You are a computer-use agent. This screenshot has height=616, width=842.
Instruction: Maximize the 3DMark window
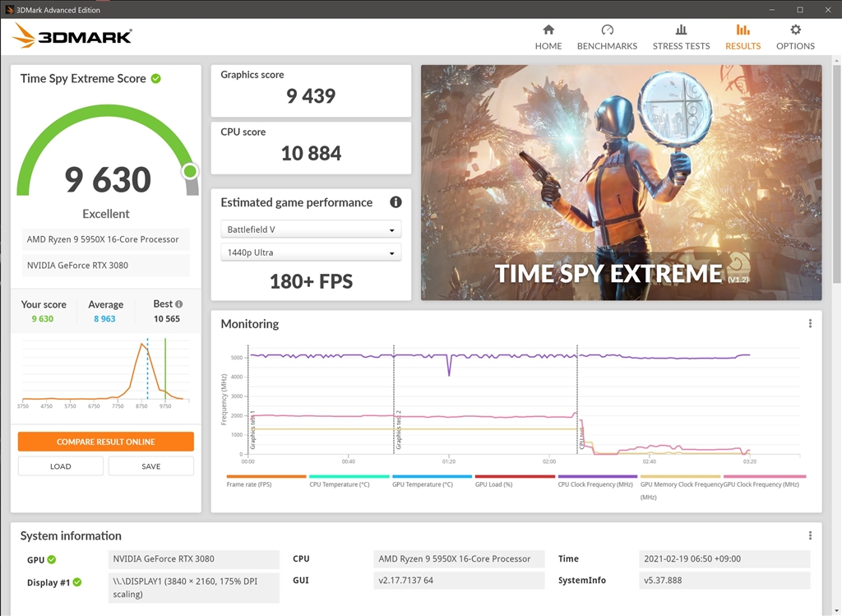click(x=799, y=10)
